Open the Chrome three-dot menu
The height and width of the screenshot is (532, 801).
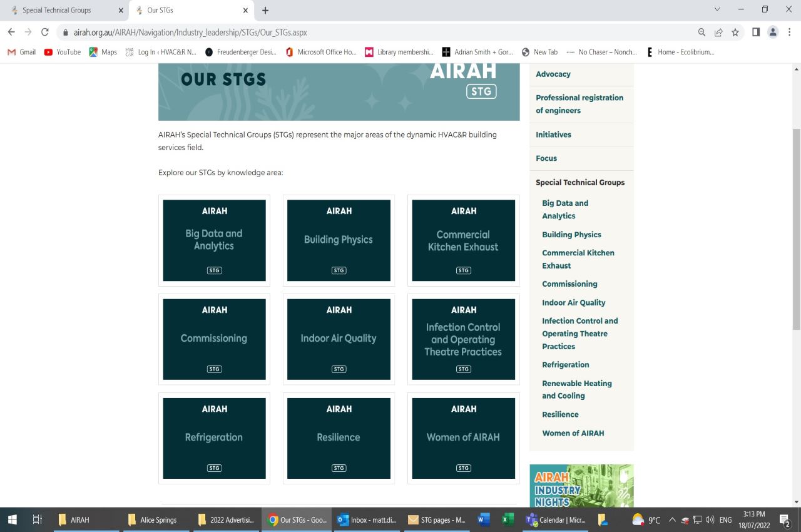coord(790,32)
